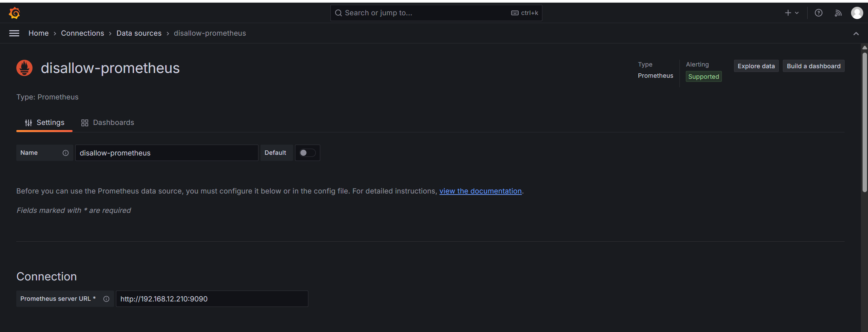Open the help question mark icon

coord(818,13)
